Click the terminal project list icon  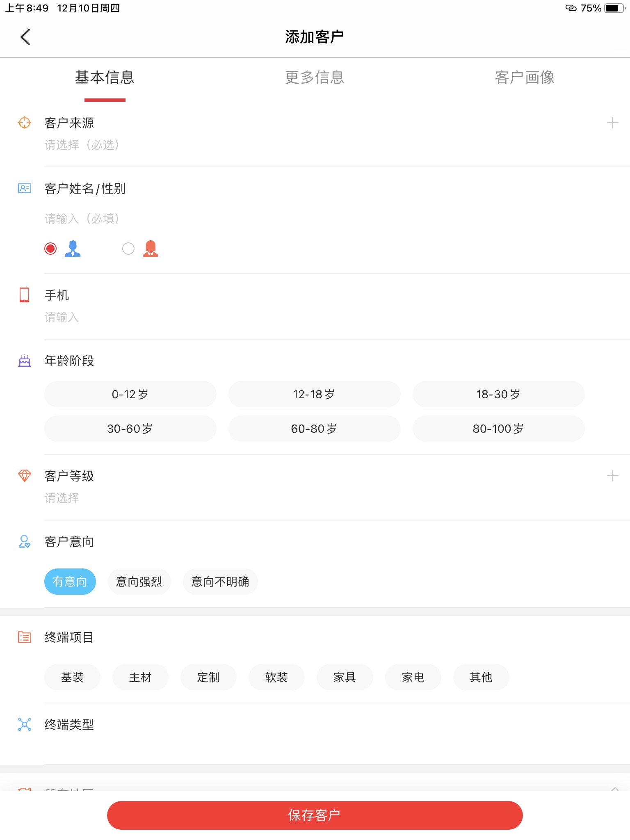(25, 637)
